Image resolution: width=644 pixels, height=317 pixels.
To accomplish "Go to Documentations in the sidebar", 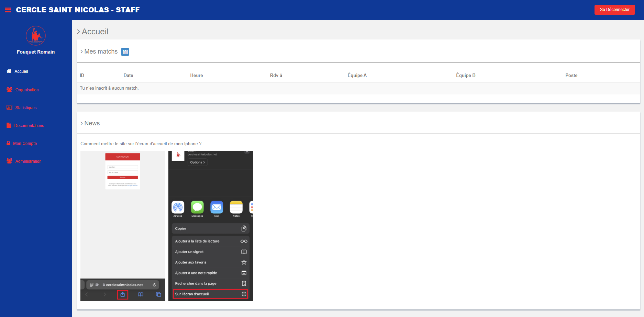I will (29, 126).
